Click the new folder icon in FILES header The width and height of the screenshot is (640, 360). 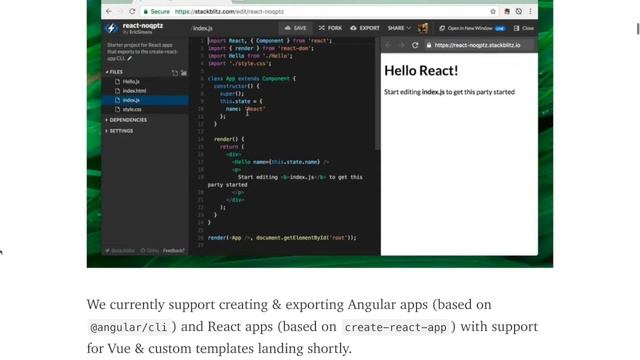[x=184, y=73]
